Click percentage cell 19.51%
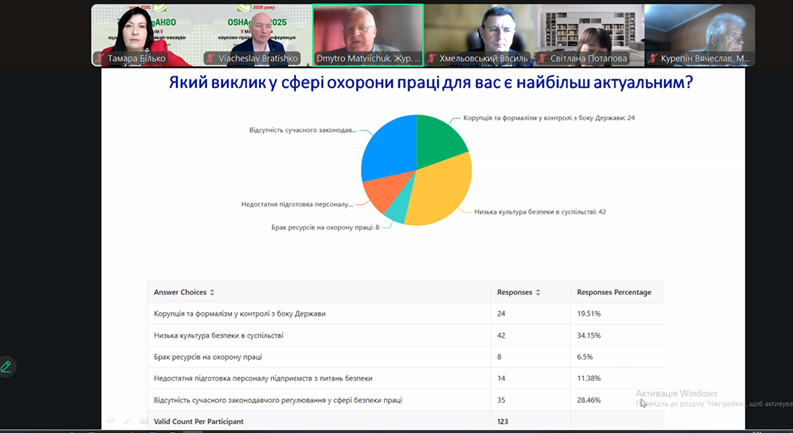The width and height of the screenshot is (793, 433). (x=589, y=314)
